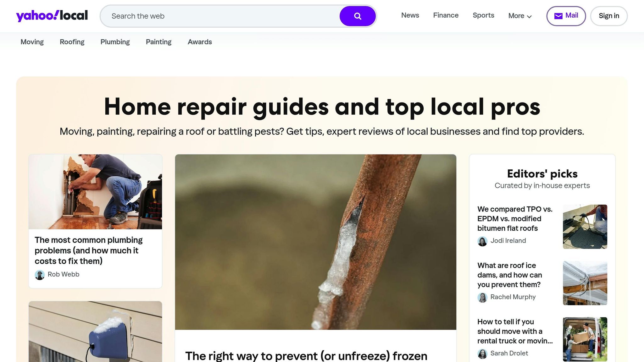
Task: Open the Awards page
Action: click(200, 42)
